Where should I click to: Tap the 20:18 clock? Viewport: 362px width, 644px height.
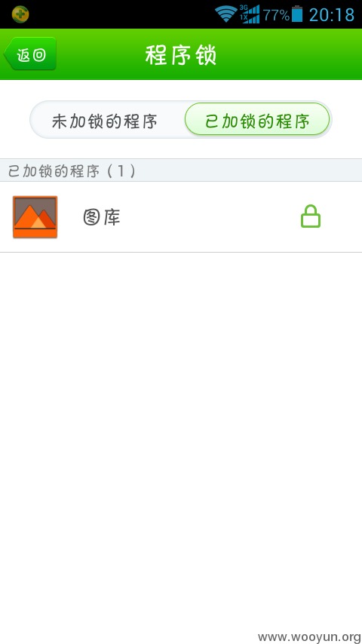(x=332, y=15)
